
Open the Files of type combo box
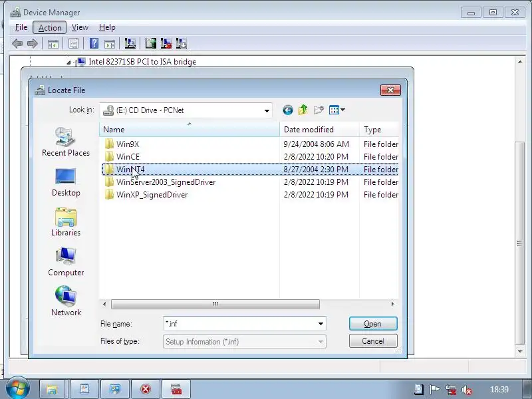[244, 342]
